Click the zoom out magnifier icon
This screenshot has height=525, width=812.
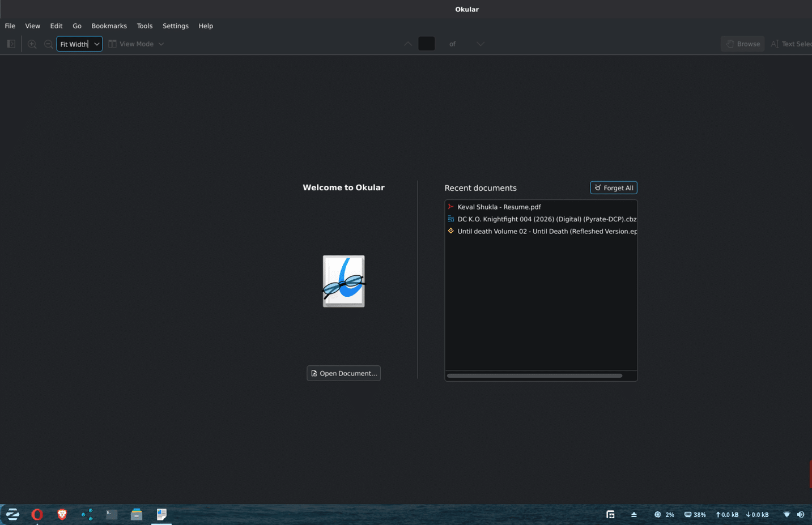point(48,44)
